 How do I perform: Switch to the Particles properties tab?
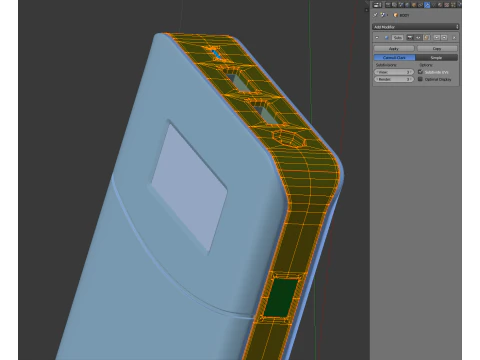coord(453,5)
